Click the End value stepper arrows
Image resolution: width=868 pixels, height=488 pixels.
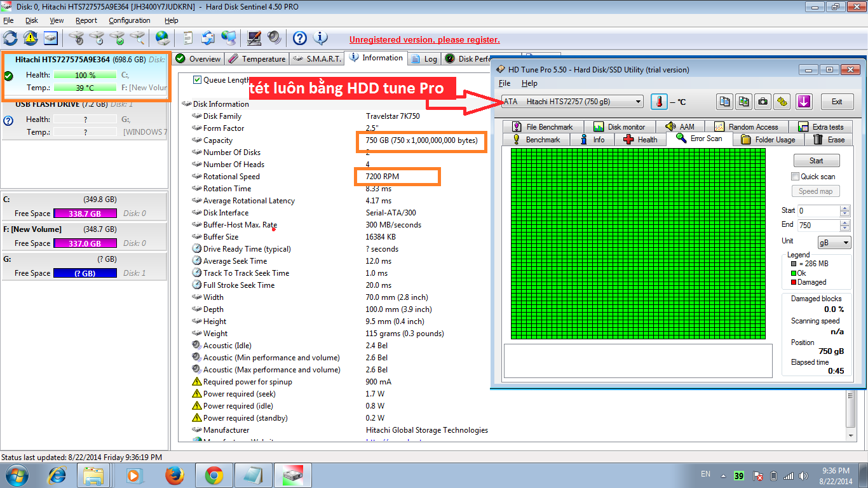pyautogui.click(x=844, y=225)
